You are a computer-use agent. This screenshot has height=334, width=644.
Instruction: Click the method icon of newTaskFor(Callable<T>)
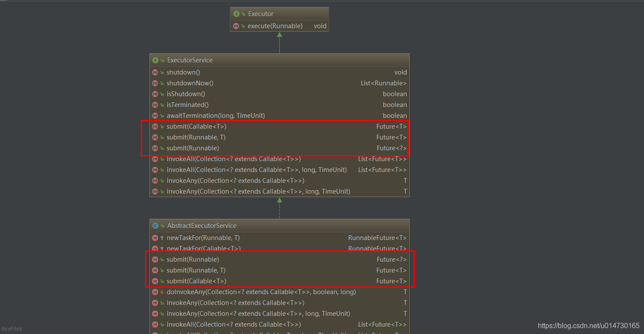pyautogui.click(x=155, y=249)
